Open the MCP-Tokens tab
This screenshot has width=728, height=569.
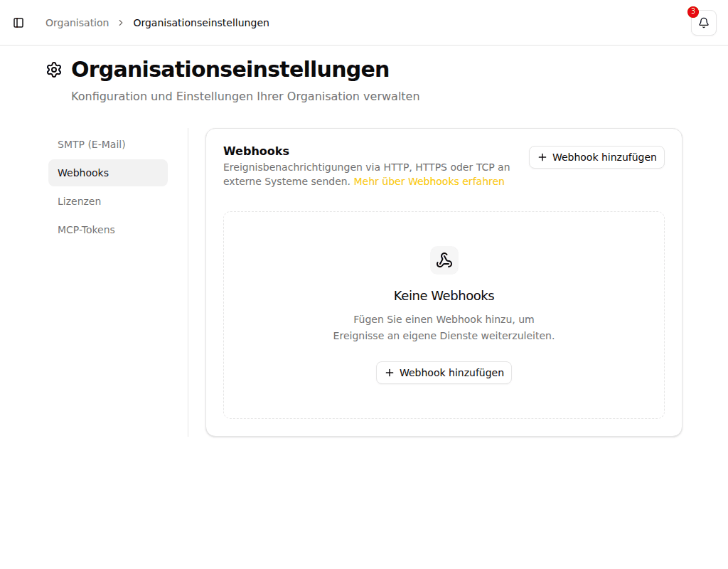(x=108, y=230)
